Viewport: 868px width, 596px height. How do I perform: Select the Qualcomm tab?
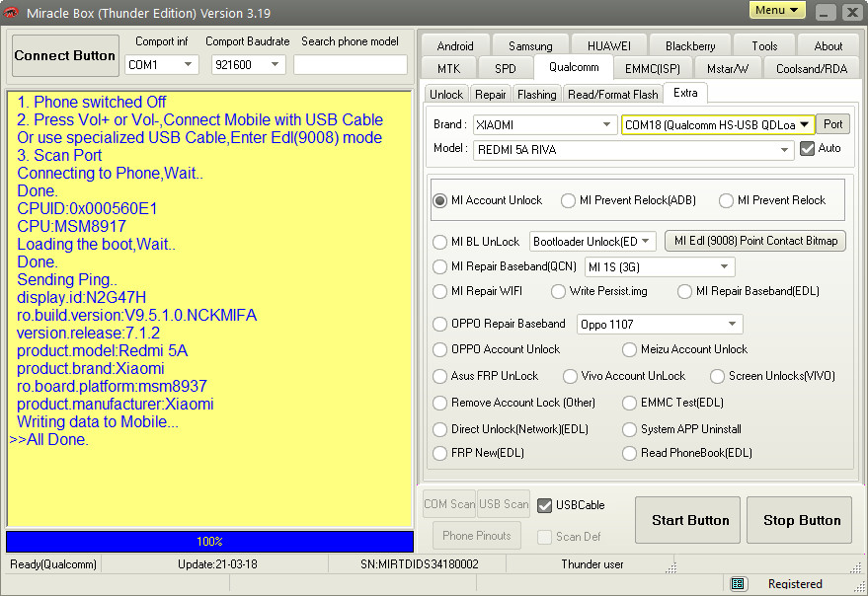click(x=574, y=67)
